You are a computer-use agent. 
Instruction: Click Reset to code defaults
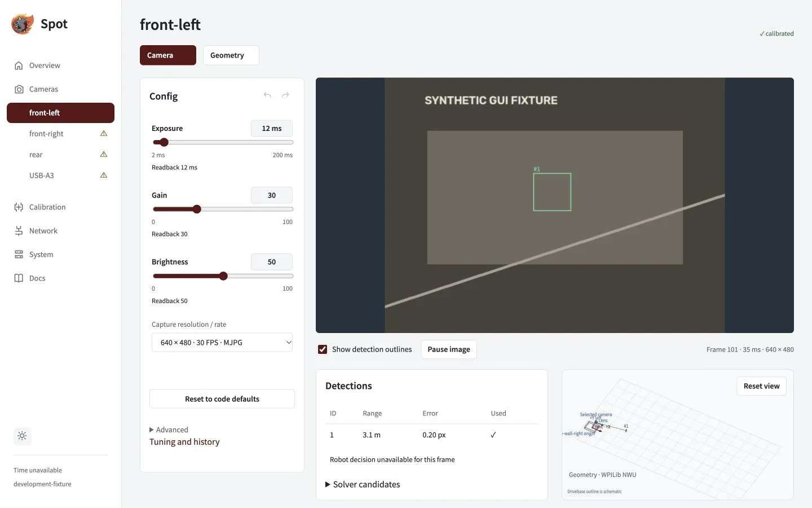[x=222, y=399]
